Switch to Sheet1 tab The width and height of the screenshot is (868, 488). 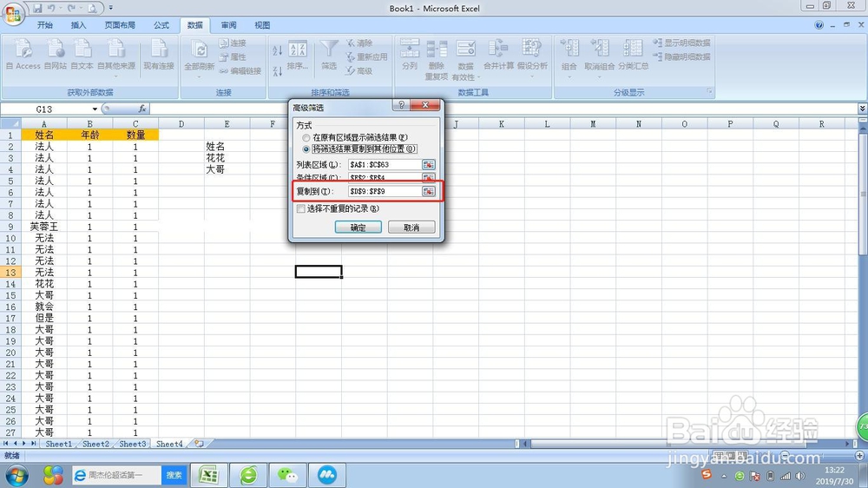tap(59, 444)
